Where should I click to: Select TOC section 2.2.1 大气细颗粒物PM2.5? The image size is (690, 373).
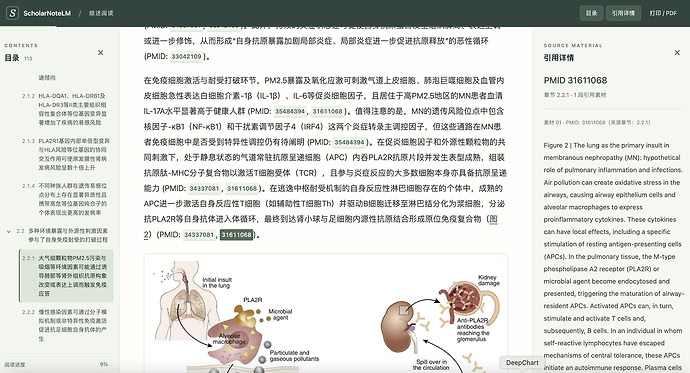[66, 276]
